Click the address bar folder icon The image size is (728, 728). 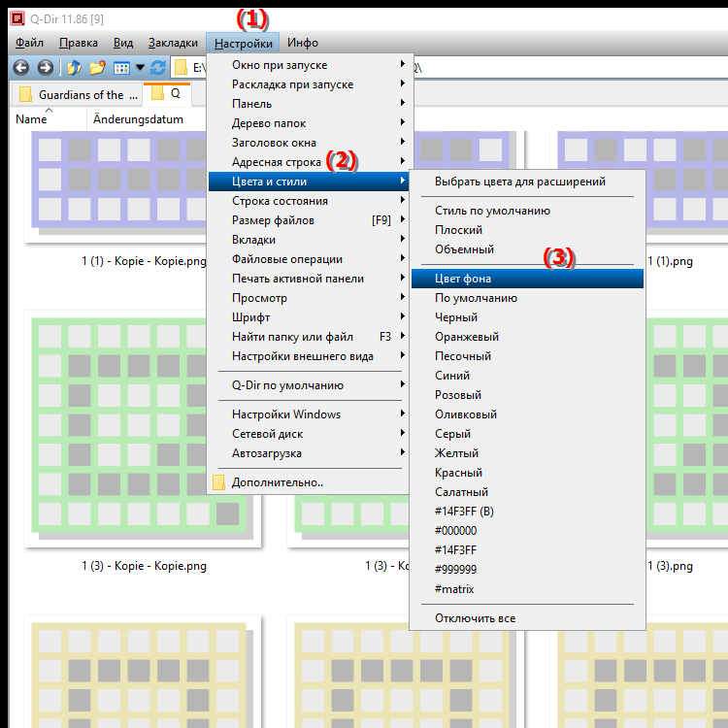click(181, 68)
